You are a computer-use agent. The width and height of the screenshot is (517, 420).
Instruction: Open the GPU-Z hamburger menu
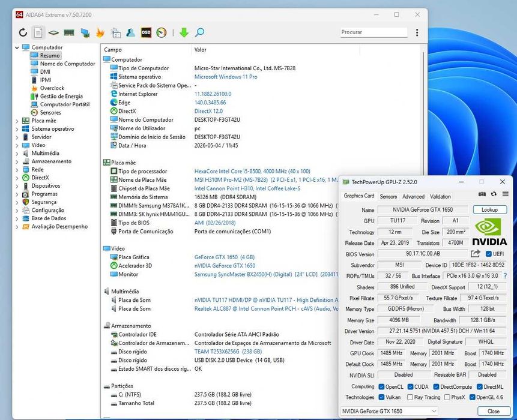tap(506, 194)
